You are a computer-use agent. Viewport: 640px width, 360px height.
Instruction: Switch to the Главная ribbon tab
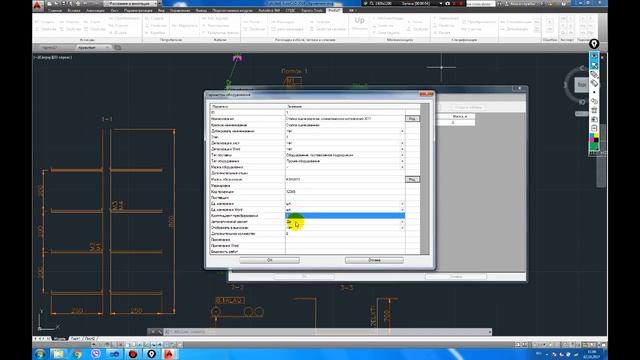pos(55,11)
